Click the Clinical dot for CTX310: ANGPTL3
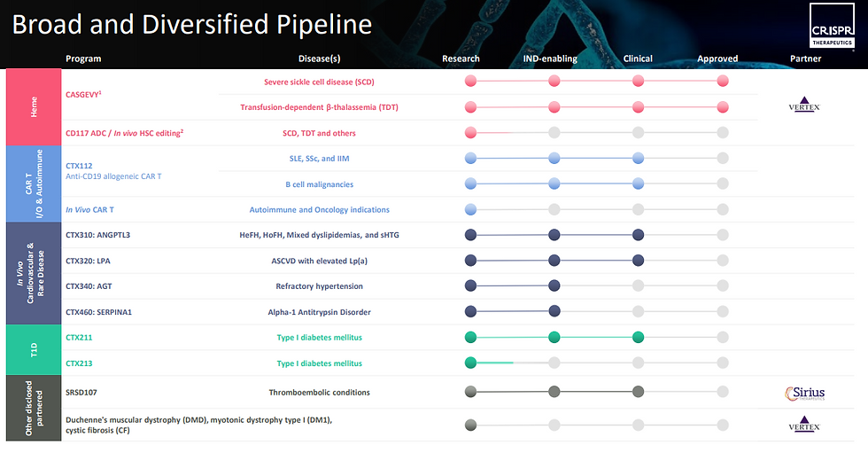 [638, 235]
